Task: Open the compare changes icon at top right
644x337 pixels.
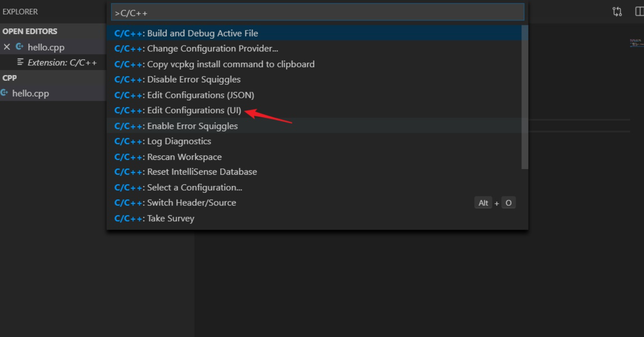Action: coord(617,12)
